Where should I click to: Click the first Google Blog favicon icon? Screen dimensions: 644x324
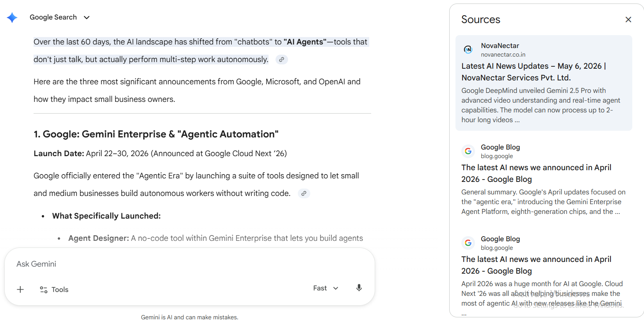coord(468,151)
